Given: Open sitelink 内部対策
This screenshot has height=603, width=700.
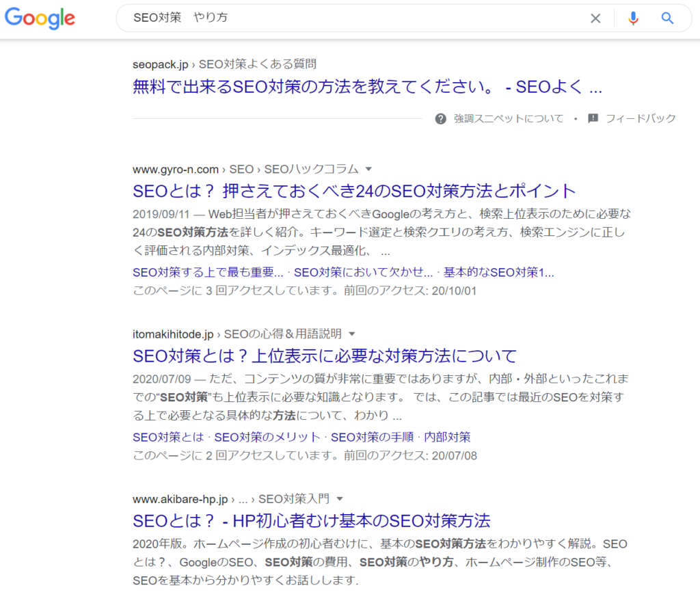Looking at the screenshot, I should [447, 437].
